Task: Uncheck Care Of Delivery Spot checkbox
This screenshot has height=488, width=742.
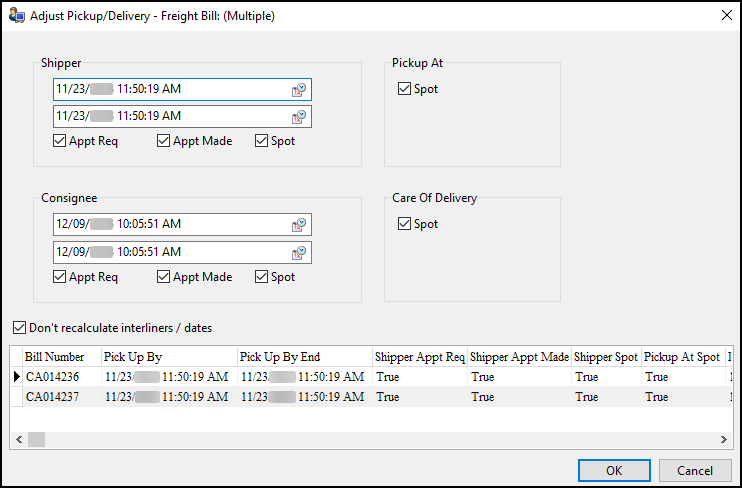Action: tap(404, 224)
